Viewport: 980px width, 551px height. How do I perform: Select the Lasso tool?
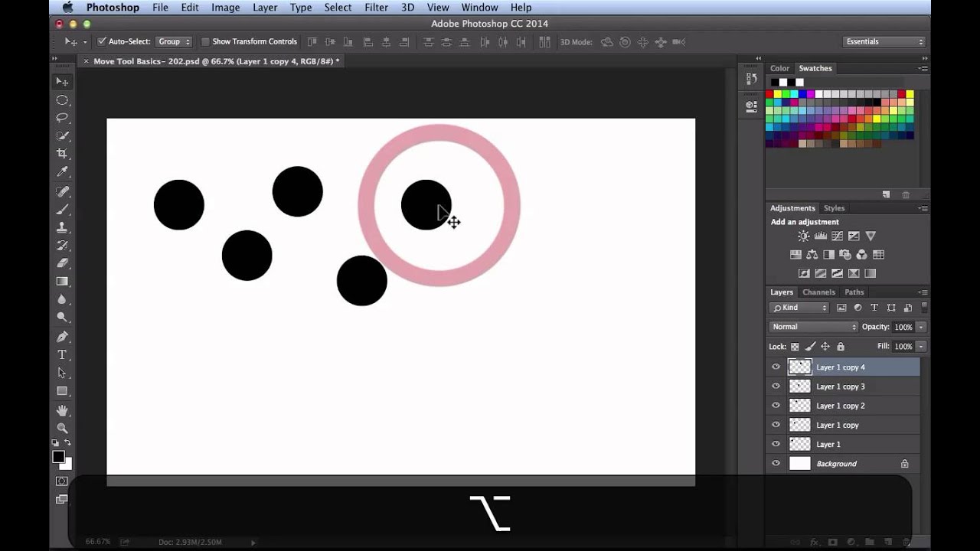(x=62, y=118)
